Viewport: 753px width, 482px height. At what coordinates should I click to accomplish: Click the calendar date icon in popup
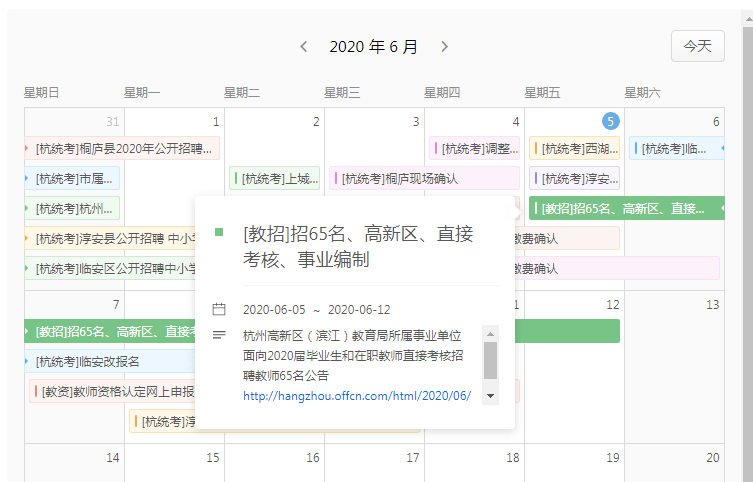pyautogui.click(x=219, y=309)
